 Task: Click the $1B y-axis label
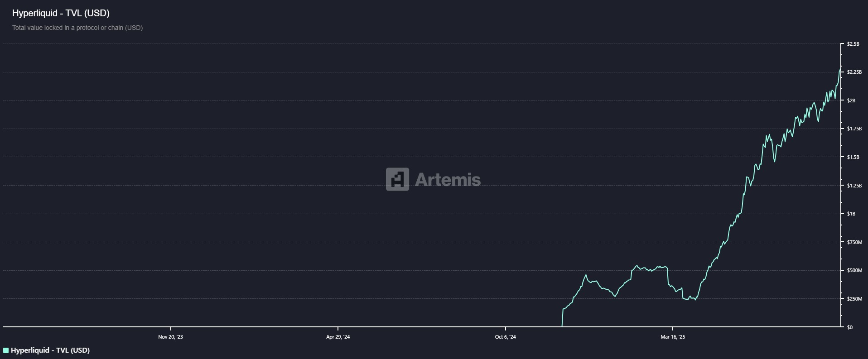851,214
